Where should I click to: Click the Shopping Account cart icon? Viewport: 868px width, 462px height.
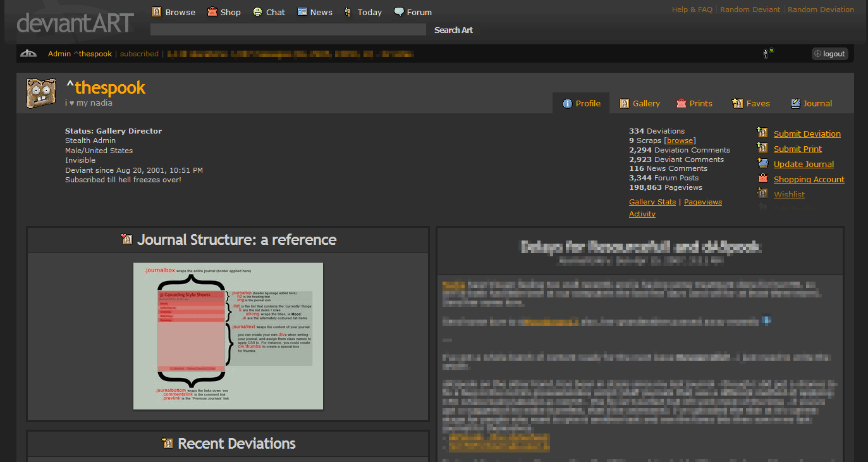tap(762, 178)
